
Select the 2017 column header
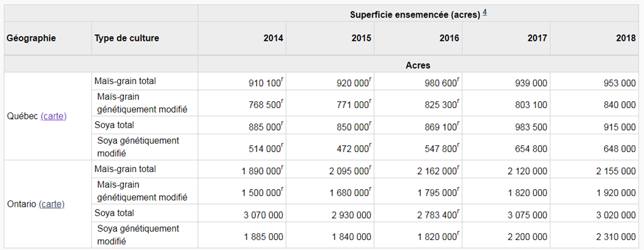tap(537, 38)
